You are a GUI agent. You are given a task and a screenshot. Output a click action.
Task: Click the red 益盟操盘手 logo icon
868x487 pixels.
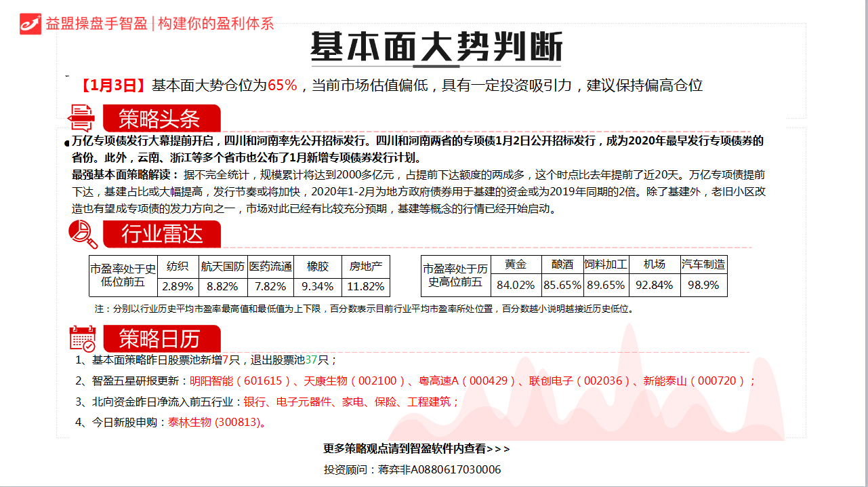click(30, 23)
